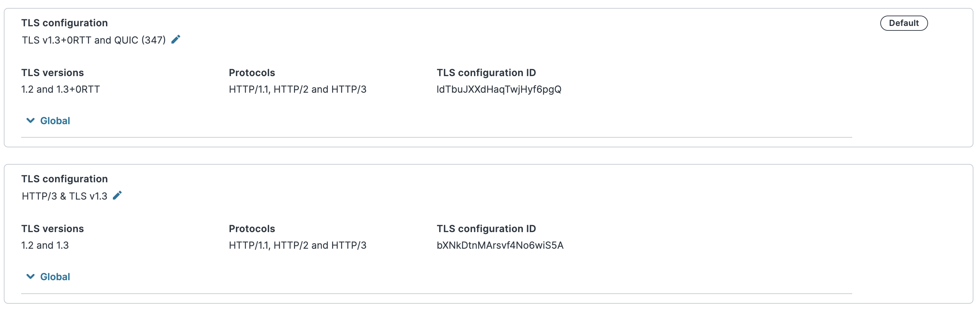This screenshot has height=312, width=980.
Task: Click the TLS configuration heading in the top card
Action: point(65,23)
